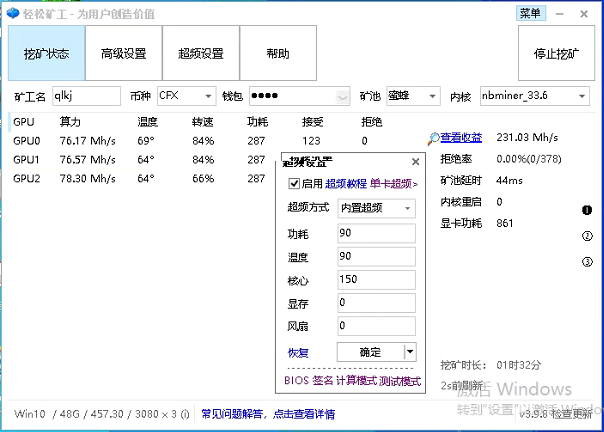The width and height of the screenshot is (604, 432).
Task: Click the magnifier icon beside 查看收益
Action: point(433,138)
